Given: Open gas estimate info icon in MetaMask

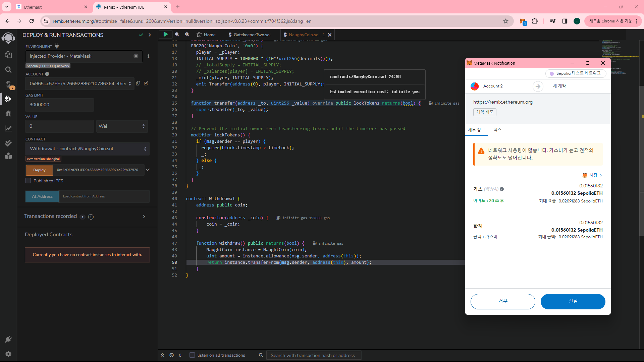Looking at the screenshot, I should coord(502,189).
